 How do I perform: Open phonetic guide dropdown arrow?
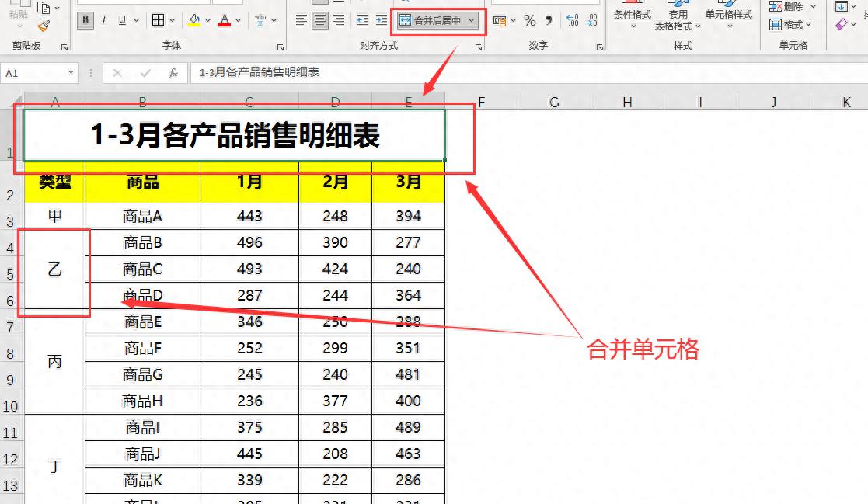[274, 20]
